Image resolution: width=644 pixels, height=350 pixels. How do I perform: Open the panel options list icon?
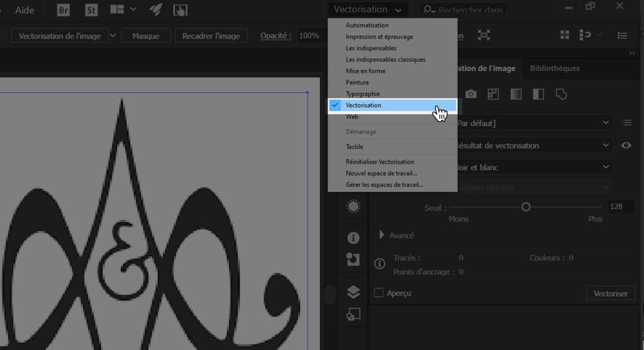pos(626,122)
